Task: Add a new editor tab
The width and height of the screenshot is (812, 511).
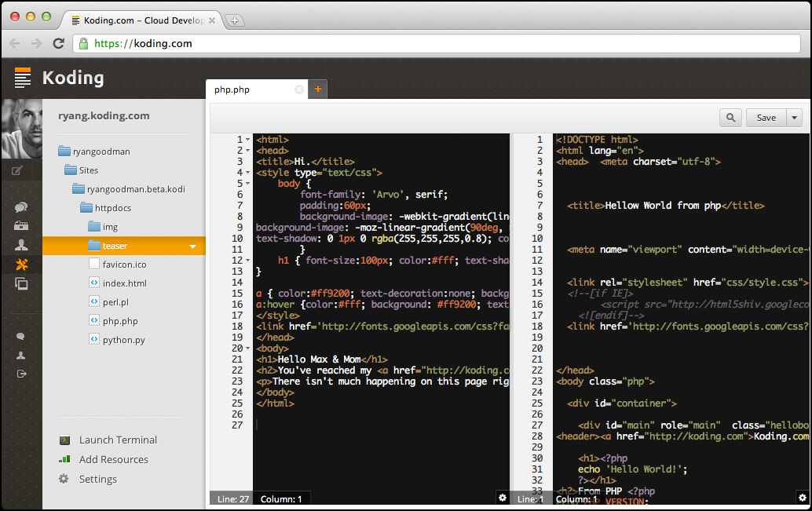Action: 318,89
